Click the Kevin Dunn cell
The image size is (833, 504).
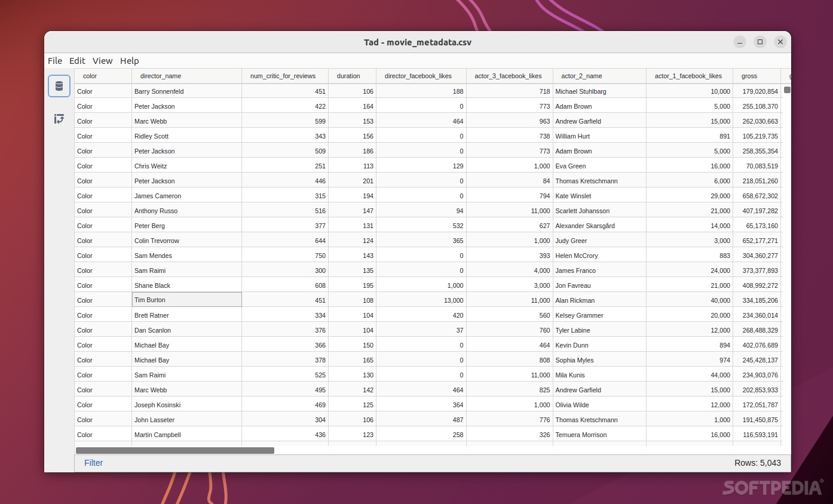(599, 345)
